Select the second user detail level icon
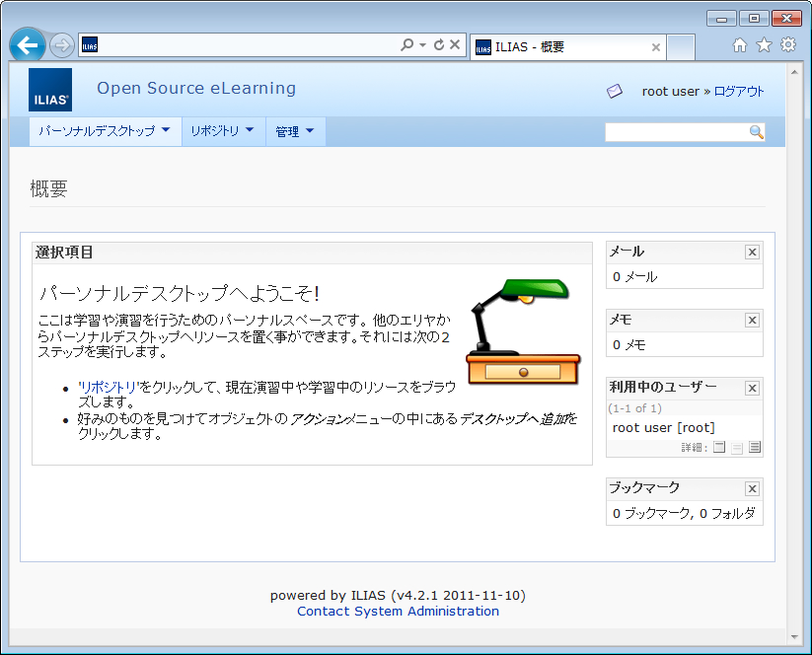This screenshot has height=655, width=812. [737, 448]
